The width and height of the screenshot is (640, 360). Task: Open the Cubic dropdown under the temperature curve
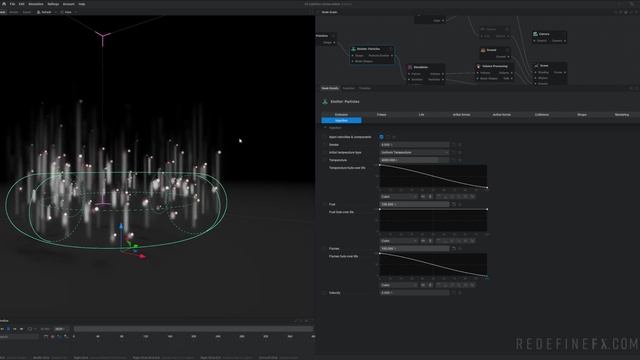click(399, 197)
